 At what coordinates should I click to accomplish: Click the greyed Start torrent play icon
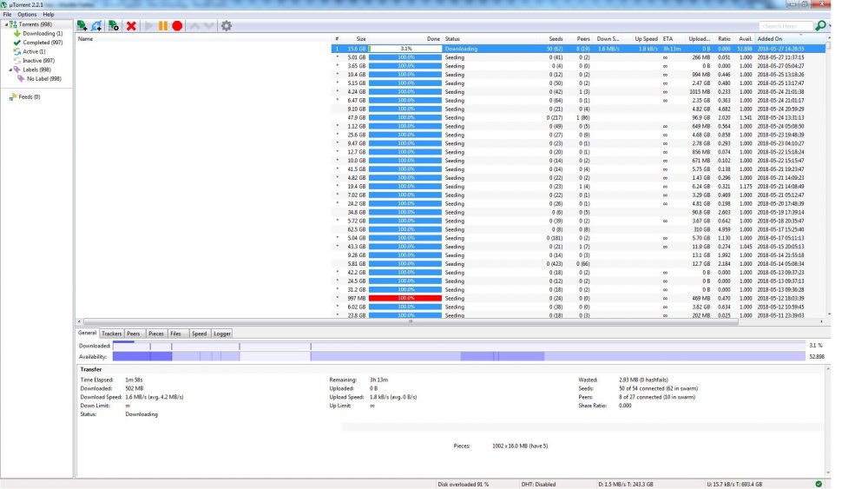tap(148, 25)
